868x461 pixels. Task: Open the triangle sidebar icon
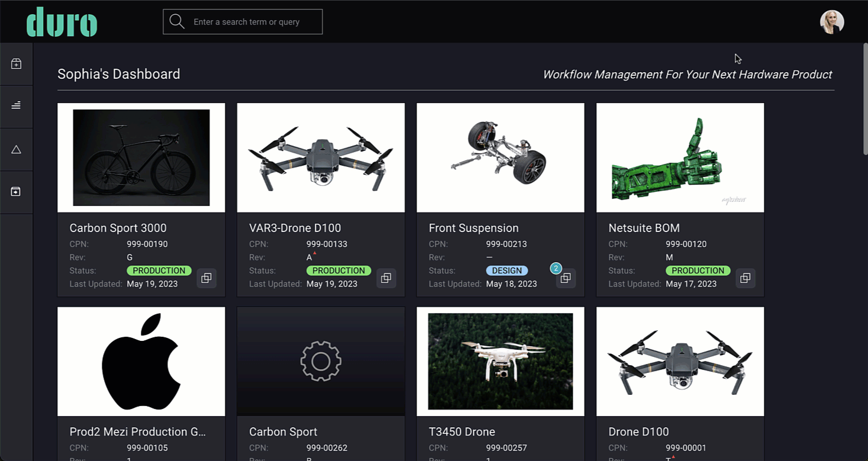16,149
